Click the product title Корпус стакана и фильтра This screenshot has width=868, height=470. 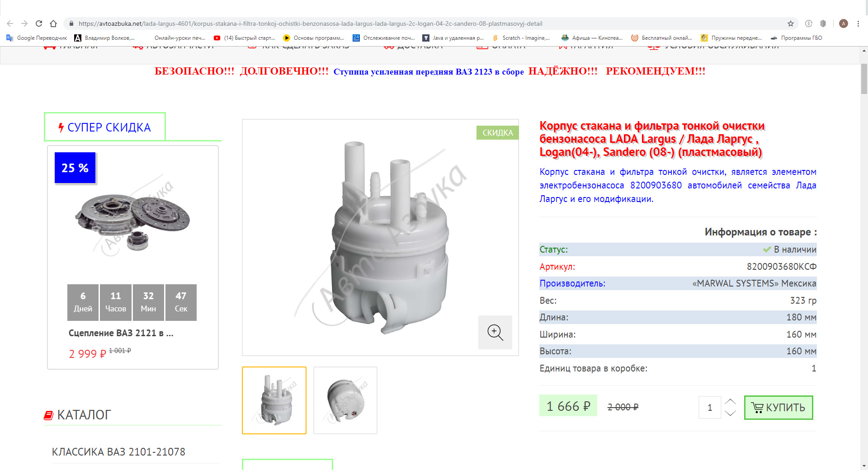pyautogui.click(x=652, y=139)
